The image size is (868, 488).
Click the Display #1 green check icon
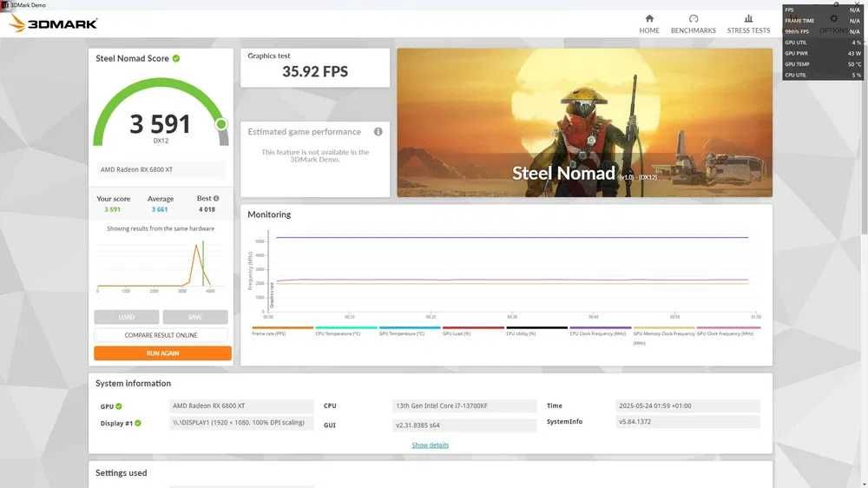(138, 423)
